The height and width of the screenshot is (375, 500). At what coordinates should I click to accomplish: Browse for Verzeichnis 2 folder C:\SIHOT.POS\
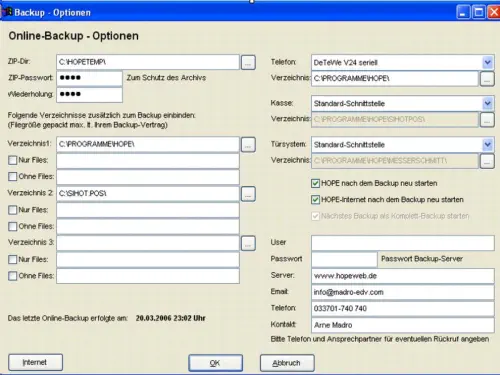(248, 194)
